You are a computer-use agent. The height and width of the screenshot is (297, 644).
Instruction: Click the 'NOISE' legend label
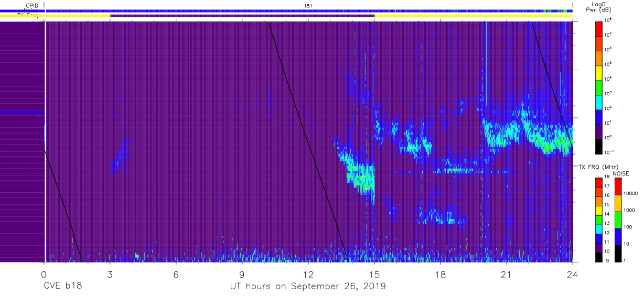click(x=621, y=173)
